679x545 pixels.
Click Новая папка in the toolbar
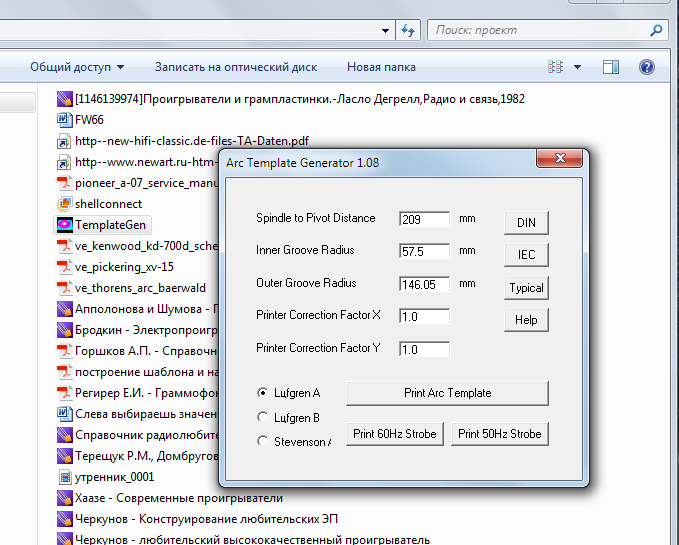click(381, 67)
